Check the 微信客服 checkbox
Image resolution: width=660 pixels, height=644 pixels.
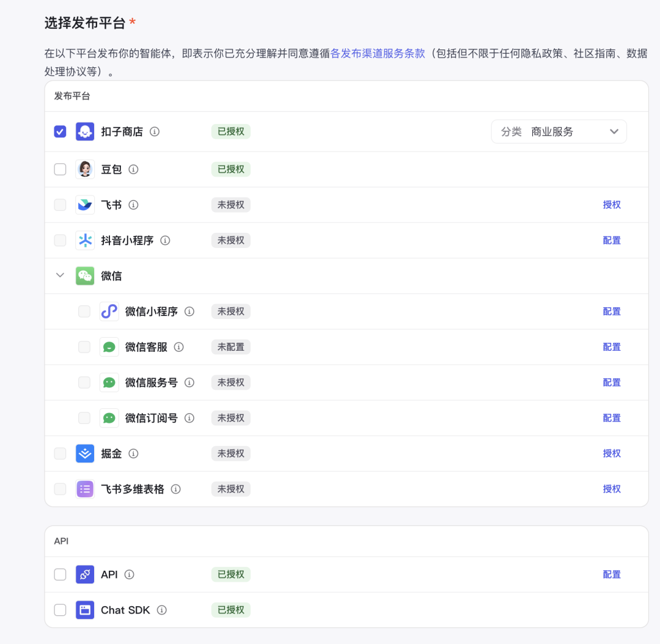coord(84,347)
